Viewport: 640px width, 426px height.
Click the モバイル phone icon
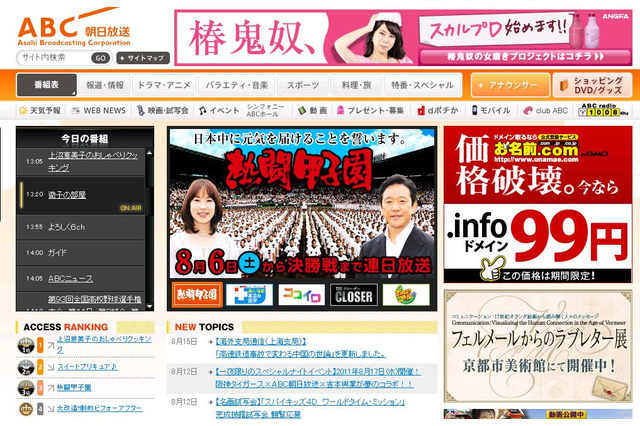pyautogui.click(x=474, y=110)
